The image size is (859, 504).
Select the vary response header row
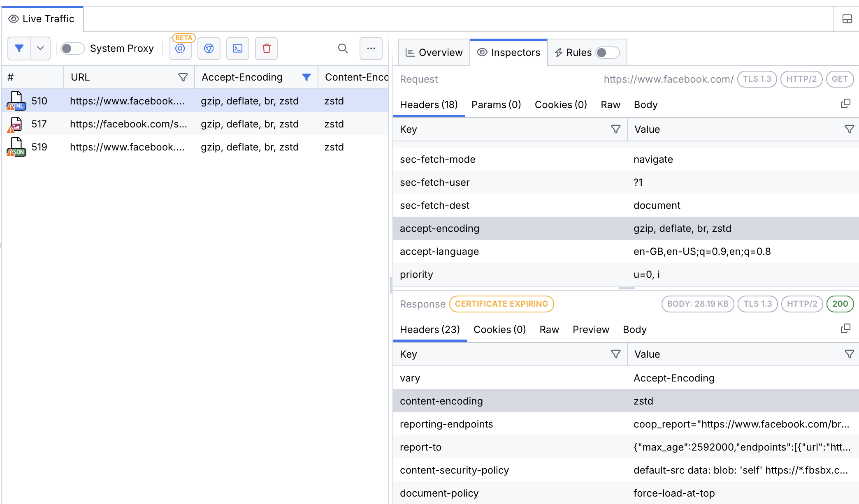click(626, 378)
